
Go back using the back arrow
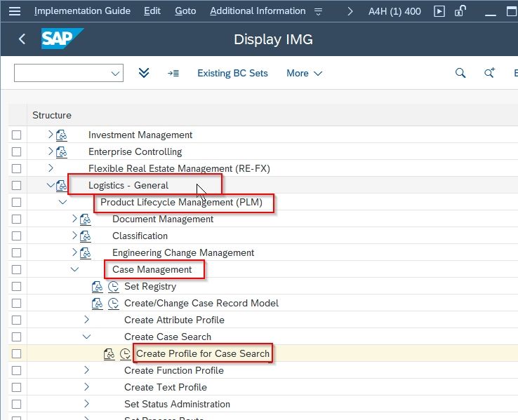tap(22, 39)
